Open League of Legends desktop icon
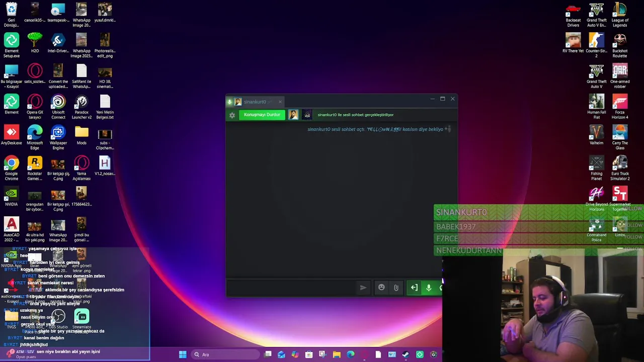The width and height of the screenshot is (644, 362). [620, 15]
